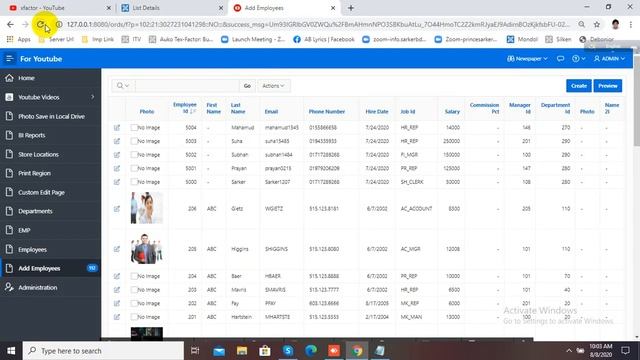Edit the row for employee 5000
The width and height of the screenshot is (640, 360).
[117, 182]
